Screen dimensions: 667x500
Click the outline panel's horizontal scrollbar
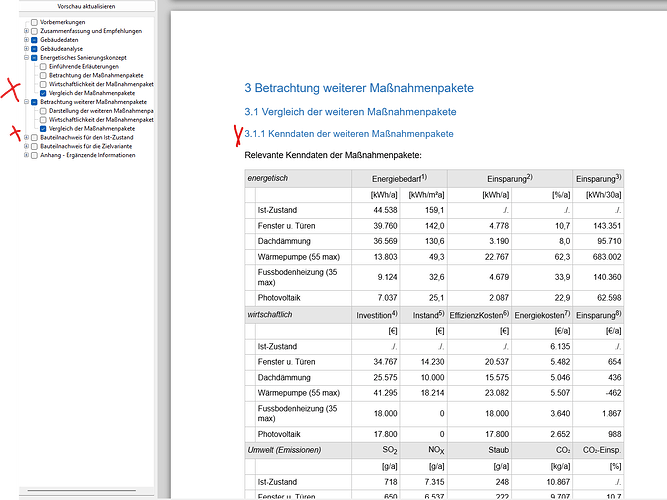(80, 491)
